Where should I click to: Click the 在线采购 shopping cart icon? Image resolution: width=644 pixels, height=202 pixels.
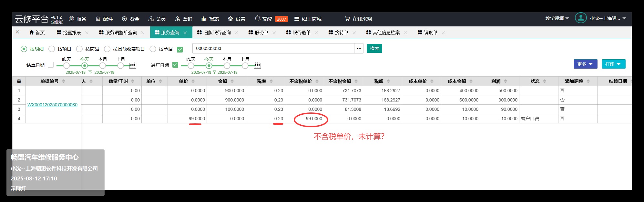point(347,19)
